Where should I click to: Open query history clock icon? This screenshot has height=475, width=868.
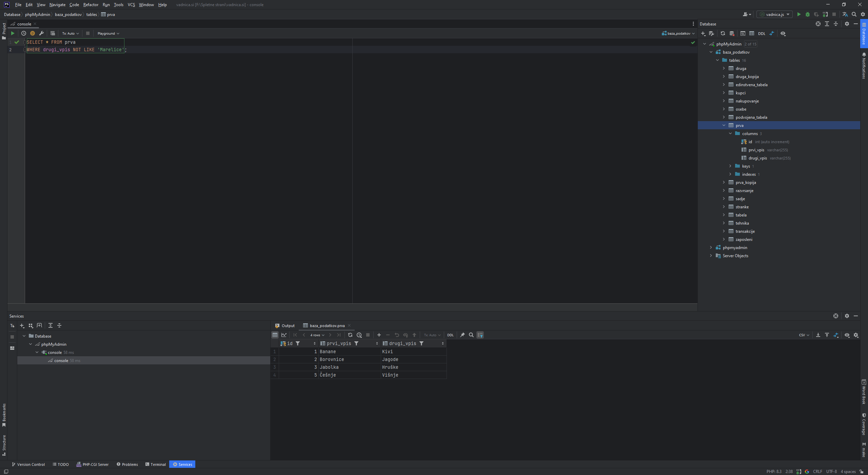(24, 33)
